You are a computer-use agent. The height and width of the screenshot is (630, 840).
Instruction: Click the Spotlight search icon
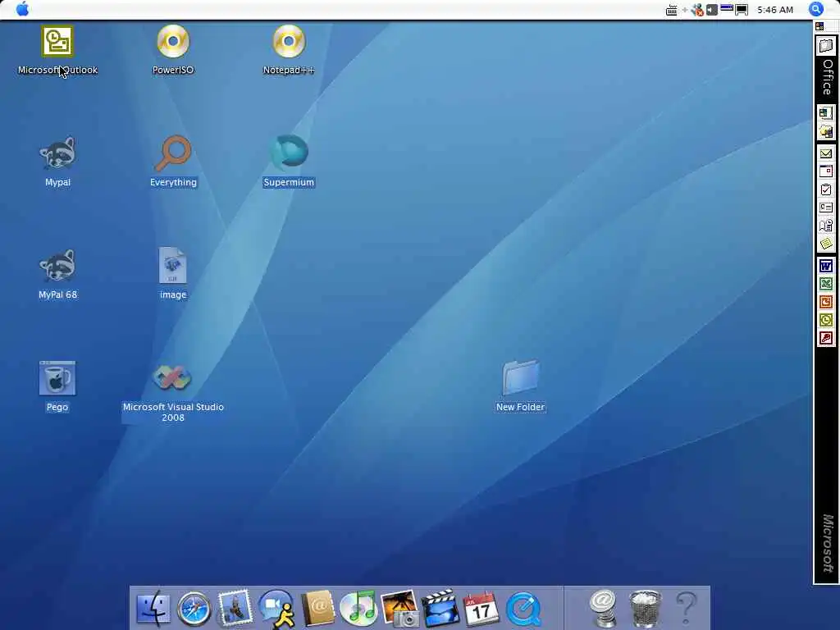815,9
